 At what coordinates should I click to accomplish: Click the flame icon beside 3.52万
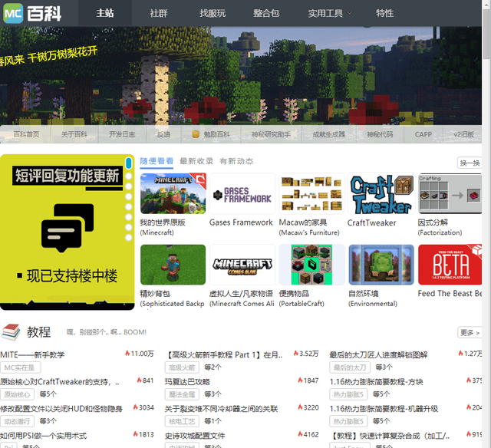[296, 354]
